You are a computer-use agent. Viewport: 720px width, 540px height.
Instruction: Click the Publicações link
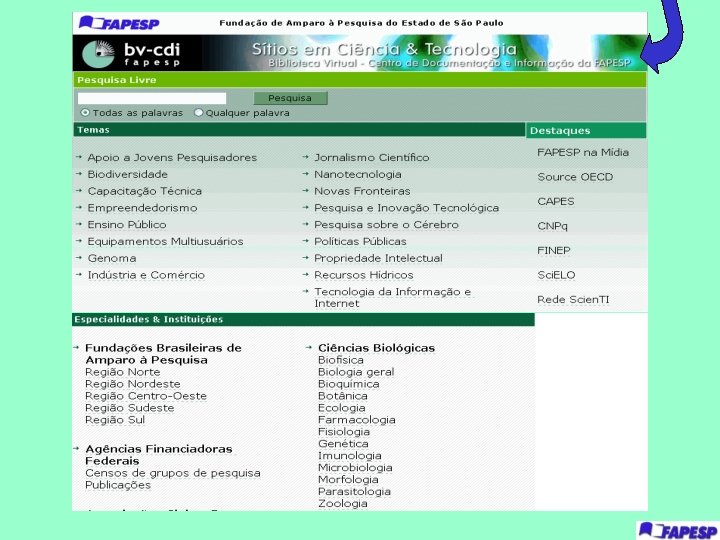(x=118, y=485)
